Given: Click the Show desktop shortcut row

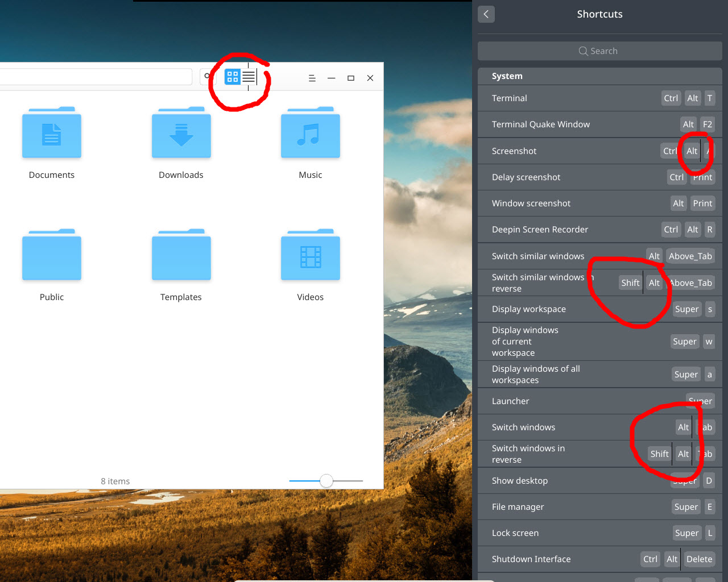Looking at the screenshot, I should pyautogui.click(x=600, y=481).
